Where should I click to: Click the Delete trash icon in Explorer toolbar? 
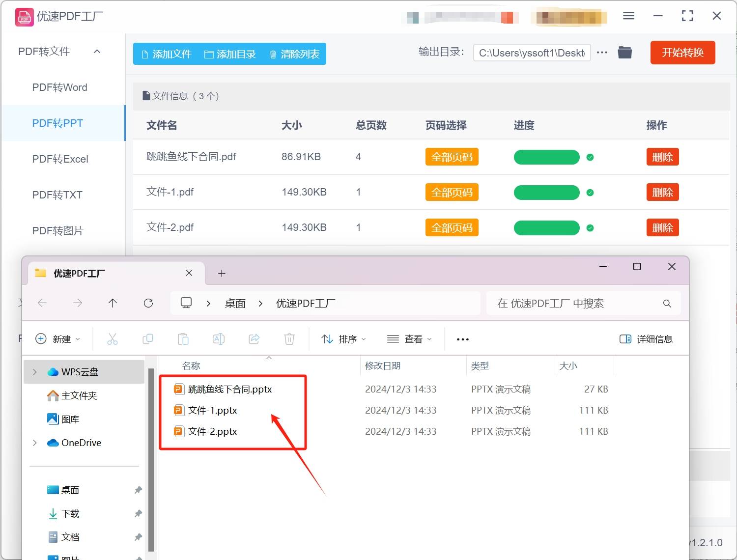tap(289, 339)
